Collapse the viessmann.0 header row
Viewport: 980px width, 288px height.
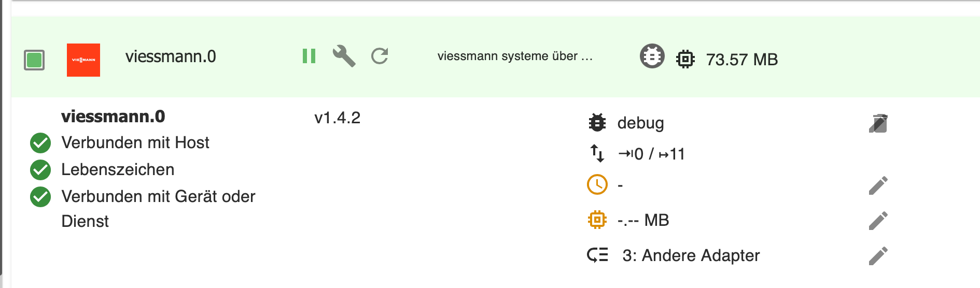click(495, 56)
